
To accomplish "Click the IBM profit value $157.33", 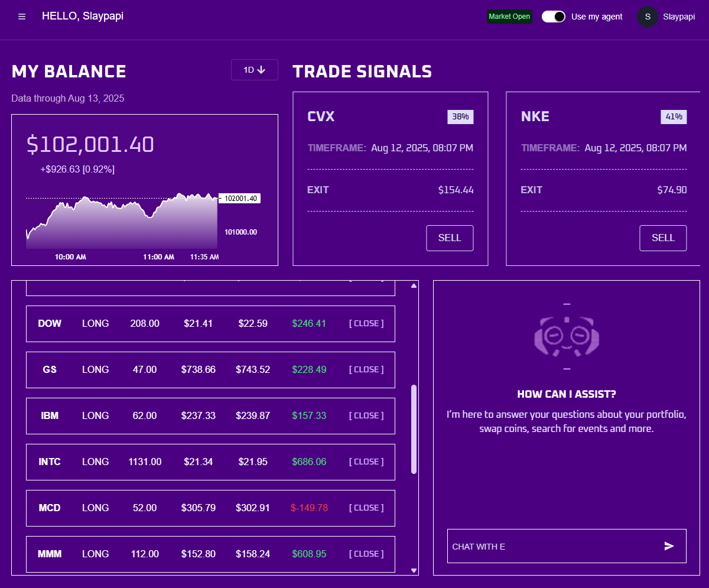I will point(309,415).
